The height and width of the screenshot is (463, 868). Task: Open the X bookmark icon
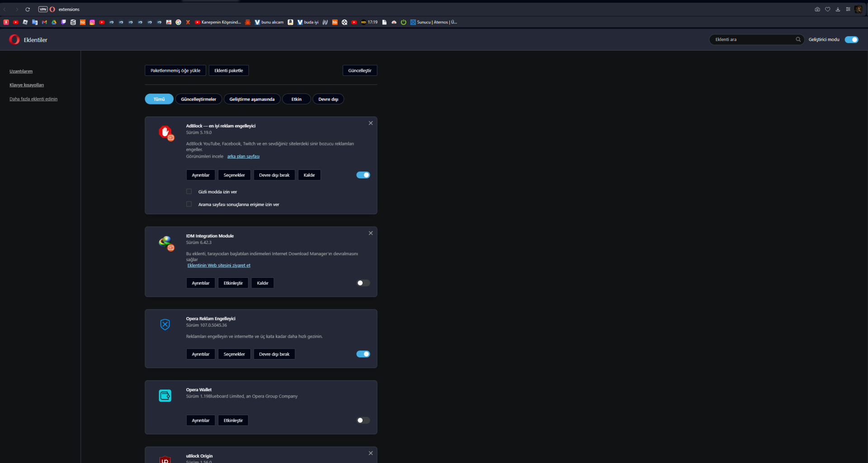[x=188, y=22]
